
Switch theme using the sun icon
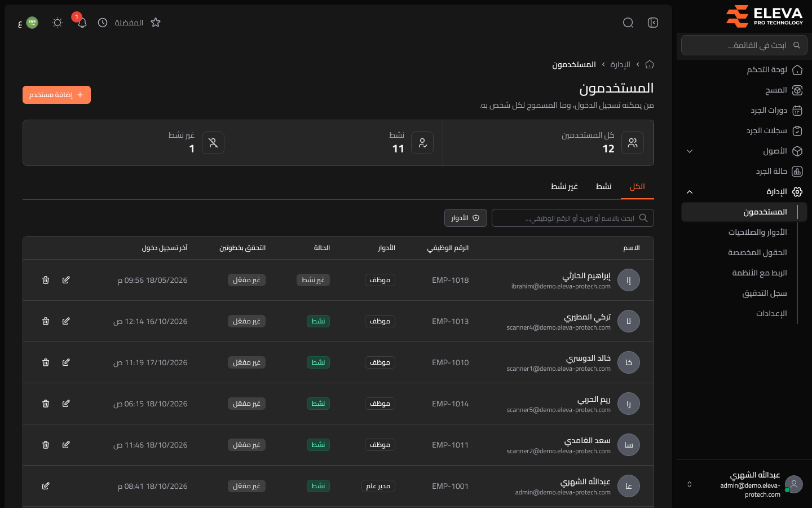click(58, 23)
